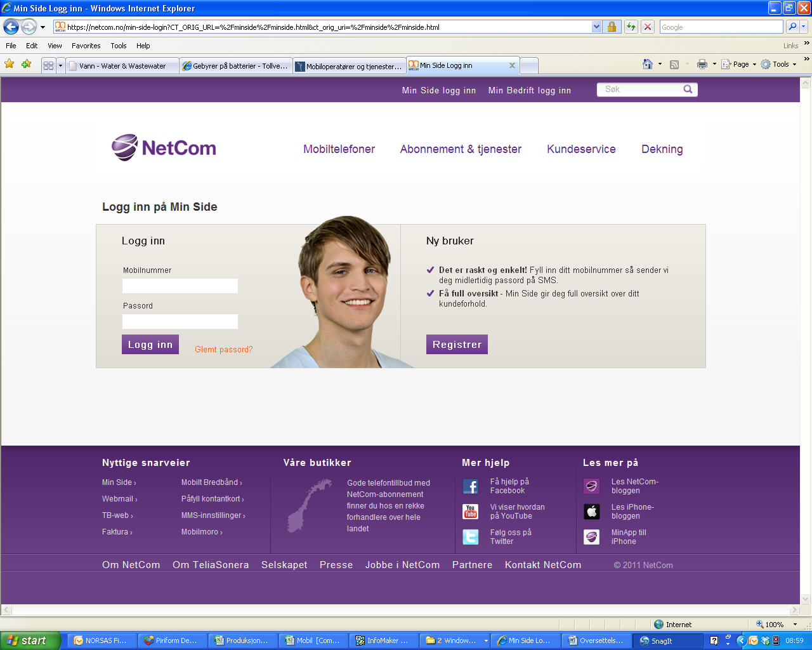Click the Favorites Center star icon
The height and width of the screenshot is (650, 812).
[10, 64]
